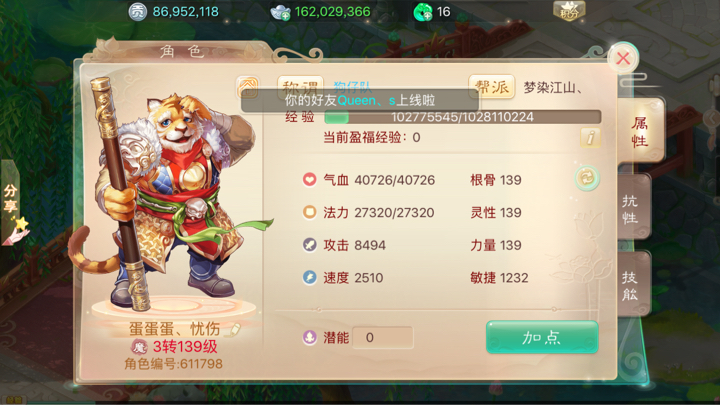Open the yellow info icon beside 盈福经验
Image resolution: width=720 pixels, height=405 pixels.
590,137
